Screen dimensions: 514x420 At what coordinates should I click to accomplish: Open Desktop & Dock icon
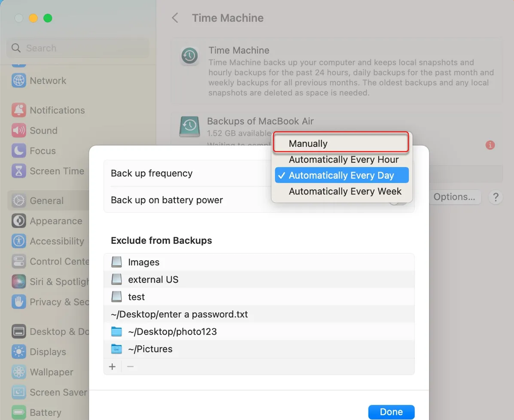coord(19,332)
